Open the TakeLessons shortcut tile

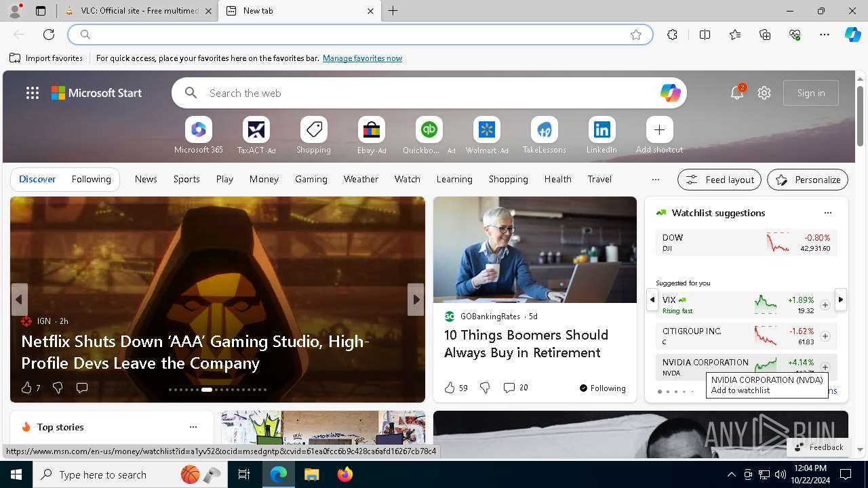click(x=544, y=135)
